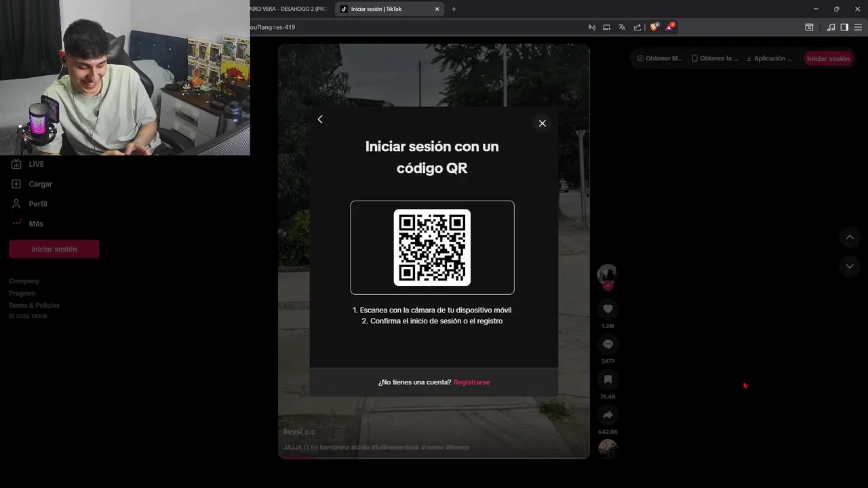Go to next video with down chevron
The image size is (868, 488).
[850, 266]
